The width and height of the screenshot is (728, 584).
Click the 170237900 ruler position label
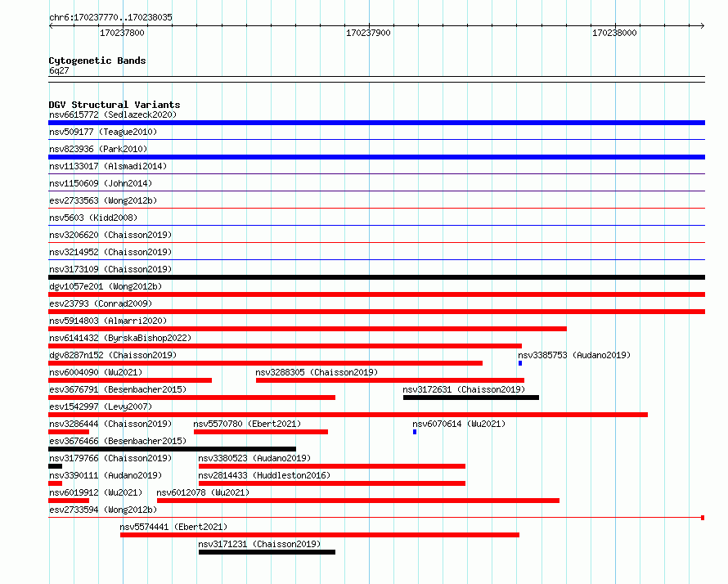pyautogui.click(x=368, y=33)
